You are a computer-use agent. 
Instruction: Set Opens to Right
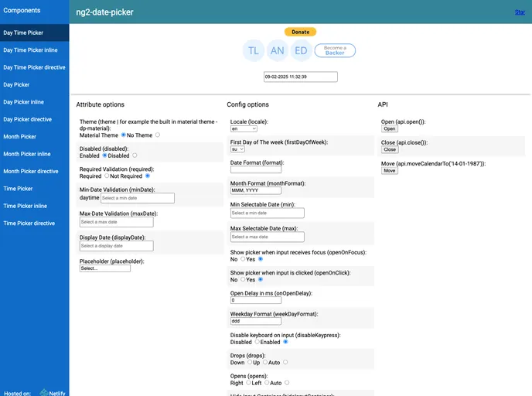coord(248,382)
